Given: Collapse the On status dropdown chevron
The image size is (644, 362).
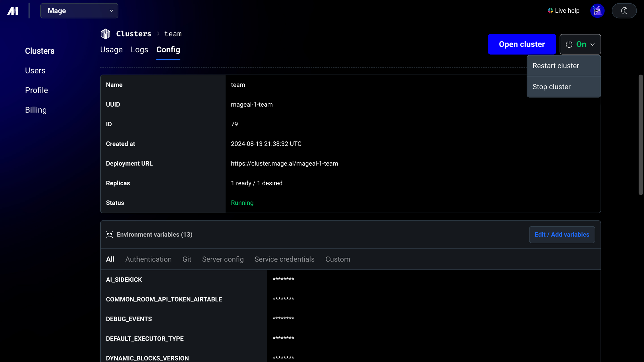Looking at the screenshot, I should click(x=593, y=45).
